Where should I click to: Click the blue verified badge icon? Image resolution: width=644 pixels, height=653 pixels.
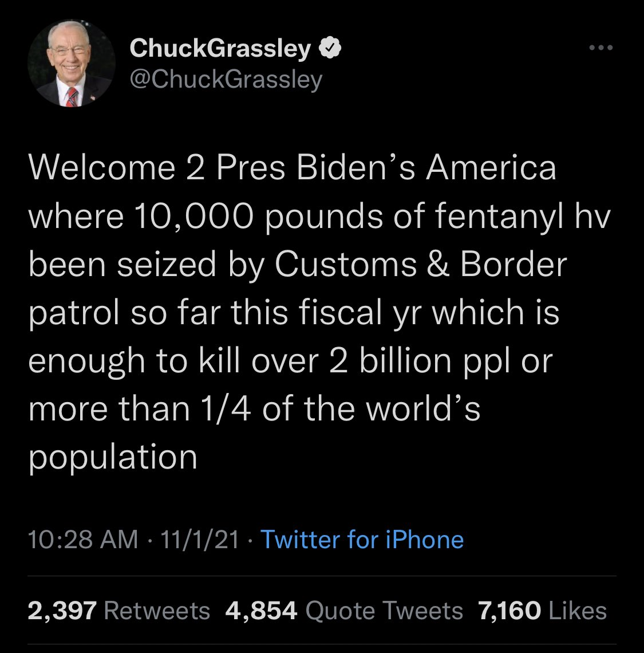330,49
